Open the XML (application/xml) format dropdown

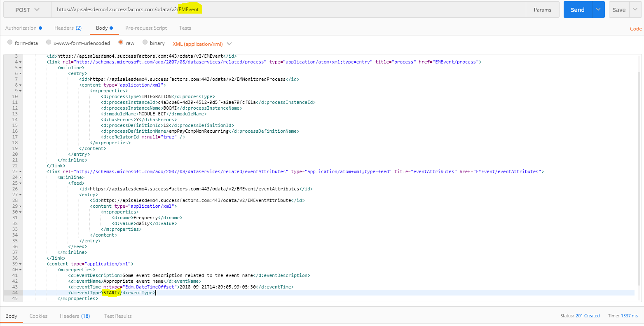pyautogui.click(x=202, y=44)
